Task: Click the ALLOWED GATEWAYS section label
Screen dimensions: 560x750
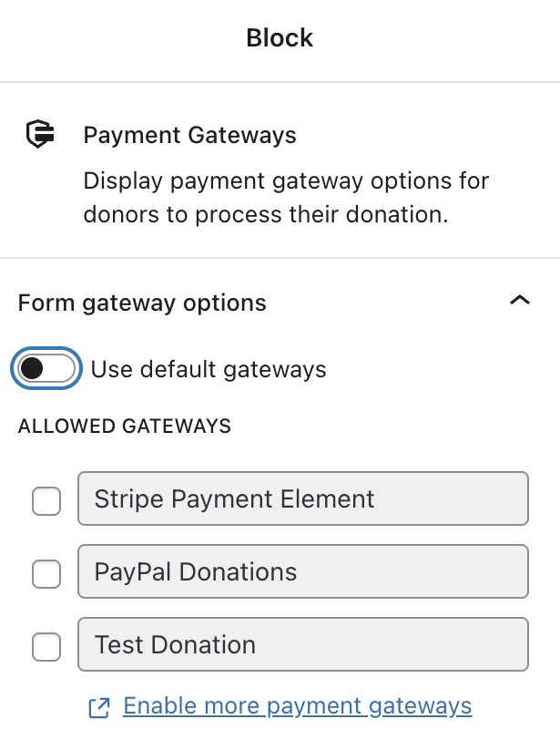Action: click(125, 426)
